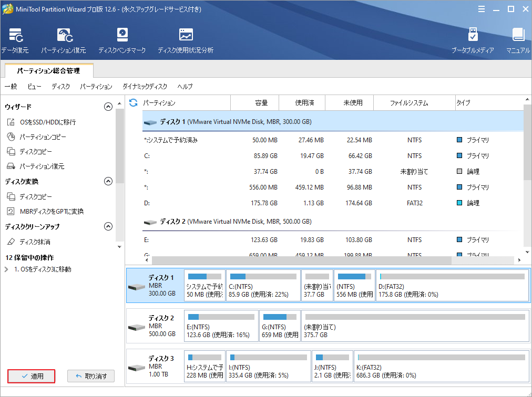This screenshot has height=397, width=532.
Task: Open the ダイナミックディスク menu
Action: 145,87
